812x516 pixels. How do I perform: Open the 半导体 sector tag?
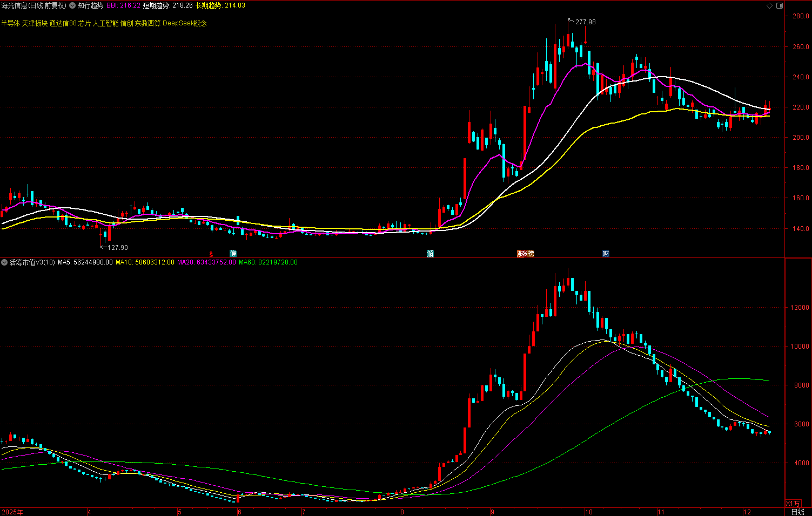pyautogui.click(x=10, y=23)
